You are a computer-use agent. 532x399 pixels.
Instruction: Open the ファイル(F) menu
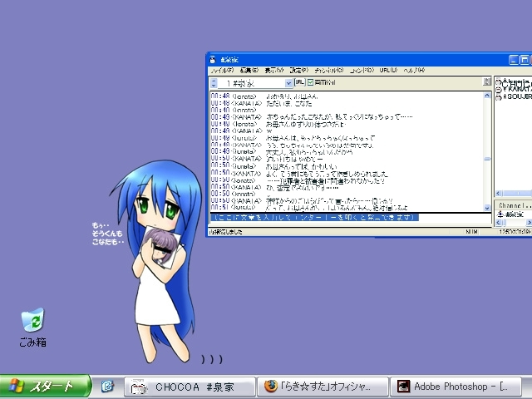(x=222, y=70)
